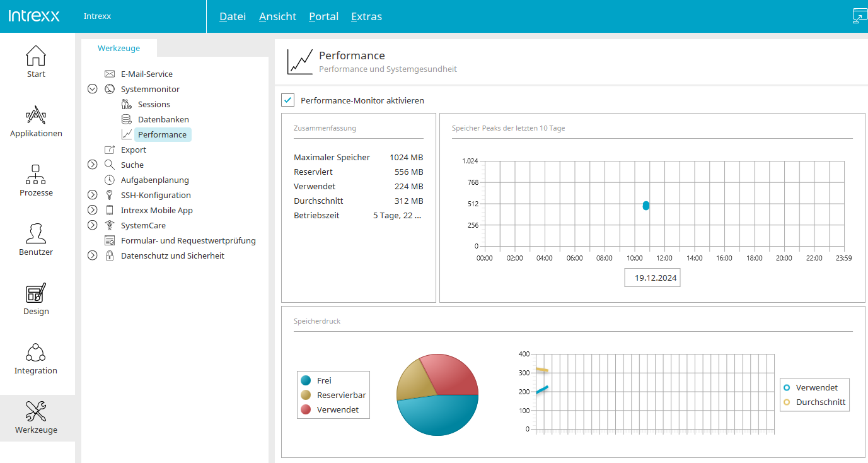
Task: Click the Verwendet legend color marker
Action: point(306,409)
